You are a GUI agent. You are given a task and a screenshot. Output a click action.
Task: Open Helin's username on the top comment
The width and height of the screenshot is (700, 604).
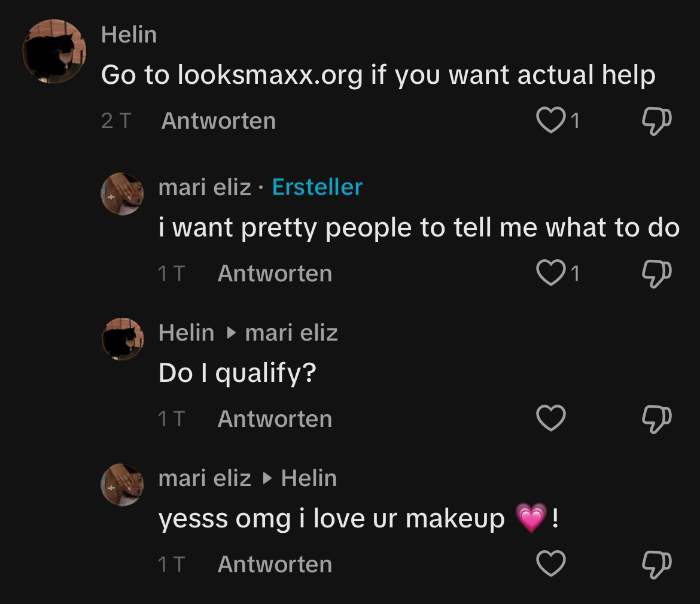coord(129,35)
